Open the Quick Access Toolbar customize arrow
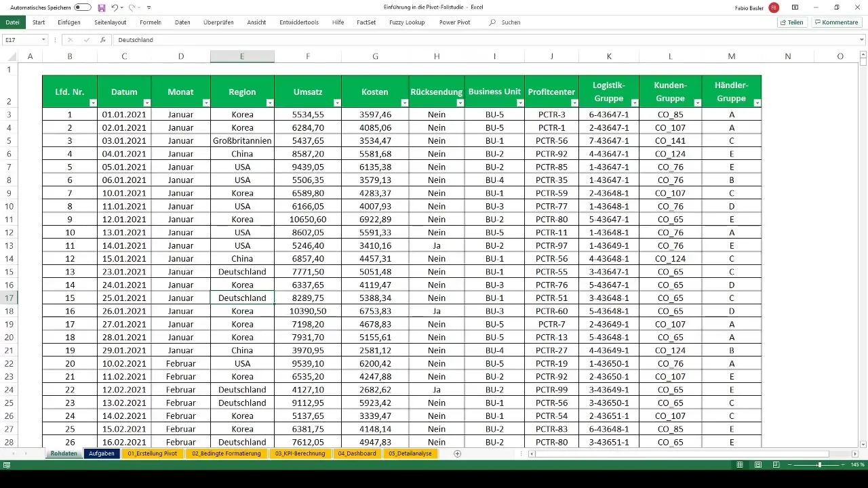 pos(149,7)
